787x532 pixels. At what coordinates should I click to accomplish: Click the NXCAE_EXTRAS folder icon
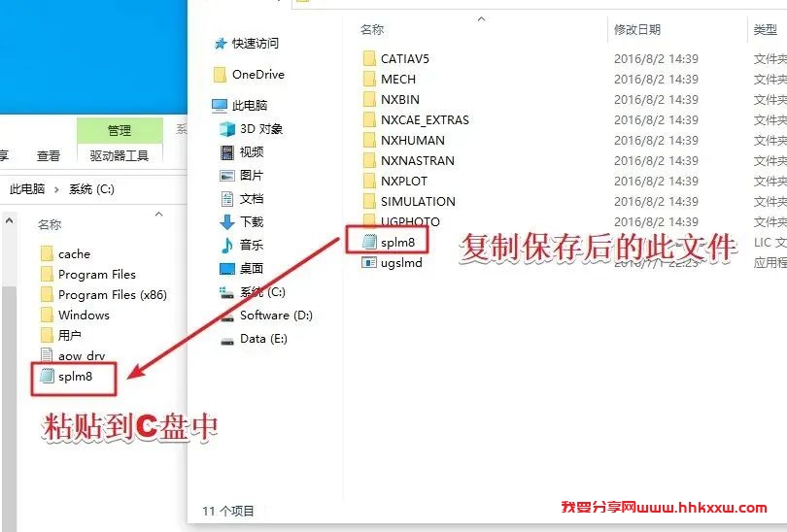[x=369, y=119]
